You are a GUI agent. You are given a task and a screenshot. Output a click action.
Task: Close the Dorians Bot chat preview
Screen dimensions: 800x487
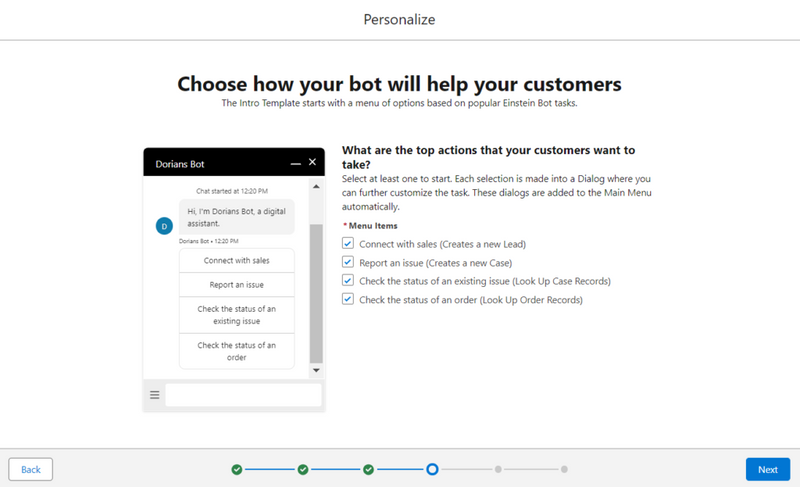coord(312,162)
